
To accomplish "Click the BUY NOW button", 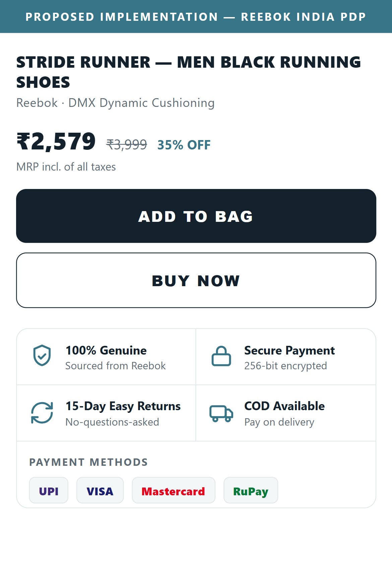I will [x=196, y=280].
